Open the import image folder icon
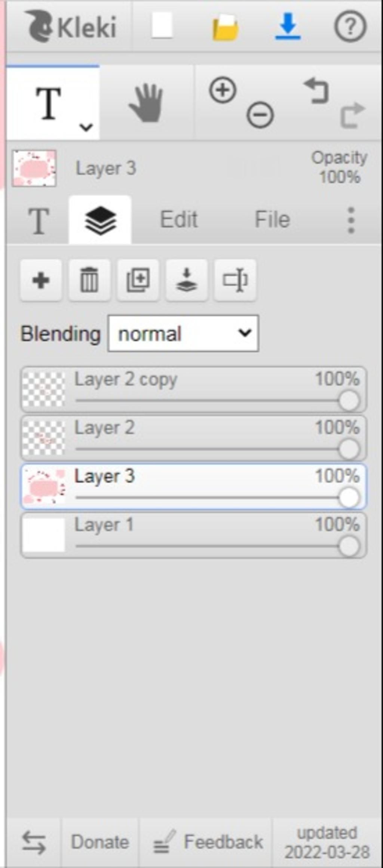Viewport: 383px width, 868px height. (225, 27)
